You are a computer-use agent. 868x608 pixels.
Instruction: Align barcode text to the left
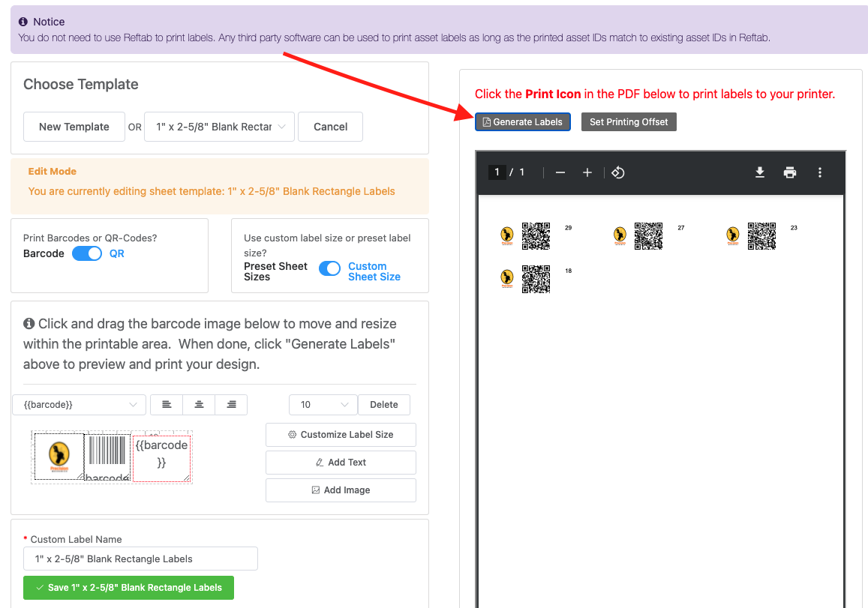(166, 404)
